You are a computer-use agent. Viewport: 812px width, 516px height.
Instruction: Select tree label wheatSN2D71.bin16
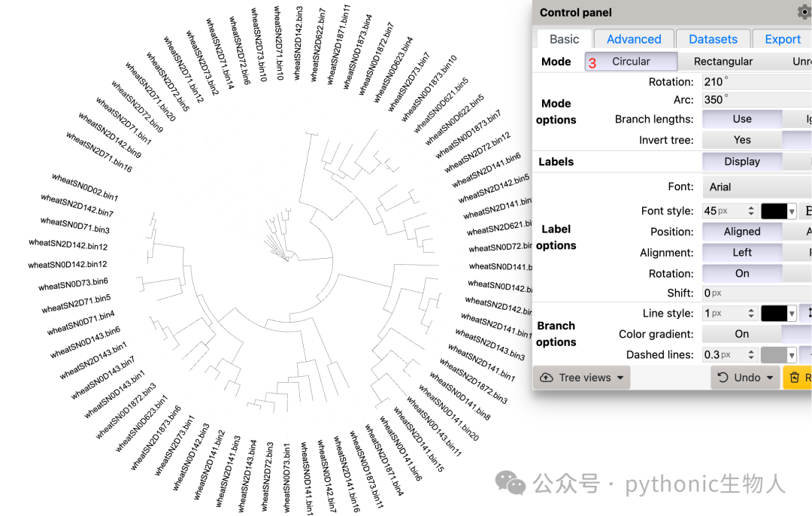pos(99,152)
